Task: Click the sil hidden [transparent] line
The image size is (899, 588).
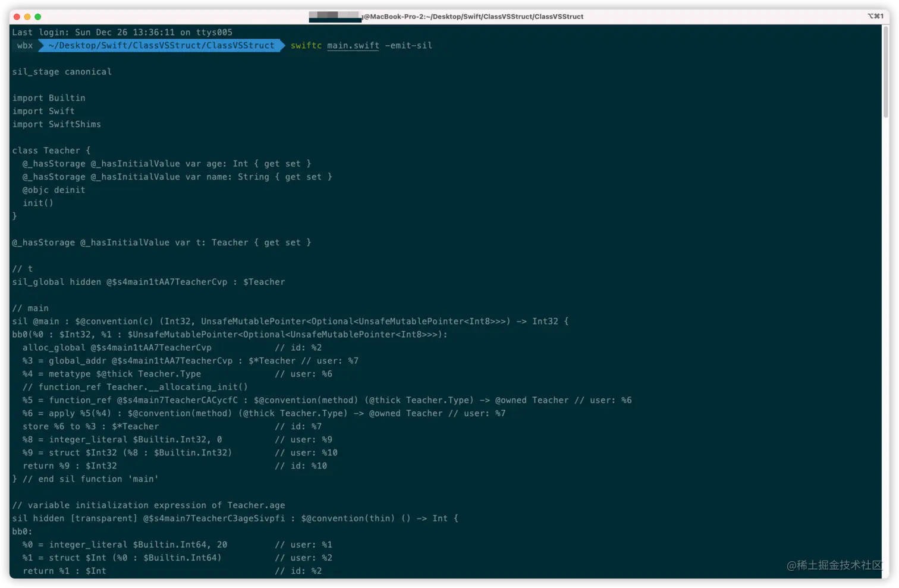Action: (x=235, y=518)
